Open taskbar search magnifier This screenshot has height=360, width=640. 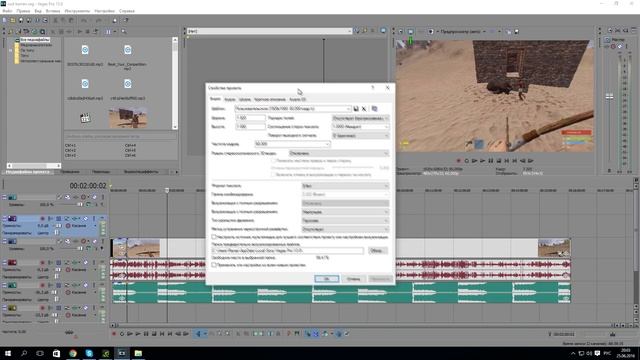click(24, 353)
